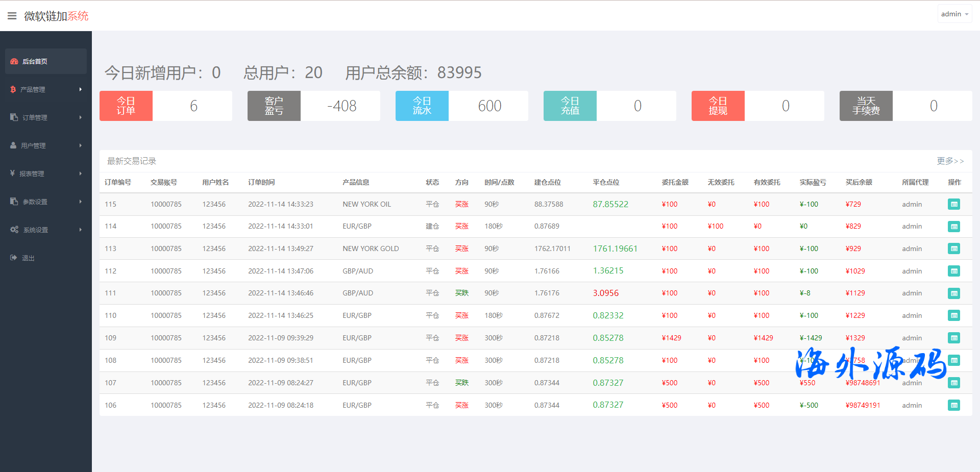The height and width of the screenshot is (472, 980).
Task: Click the action icon for order 115
Action: tap(953, 204)
